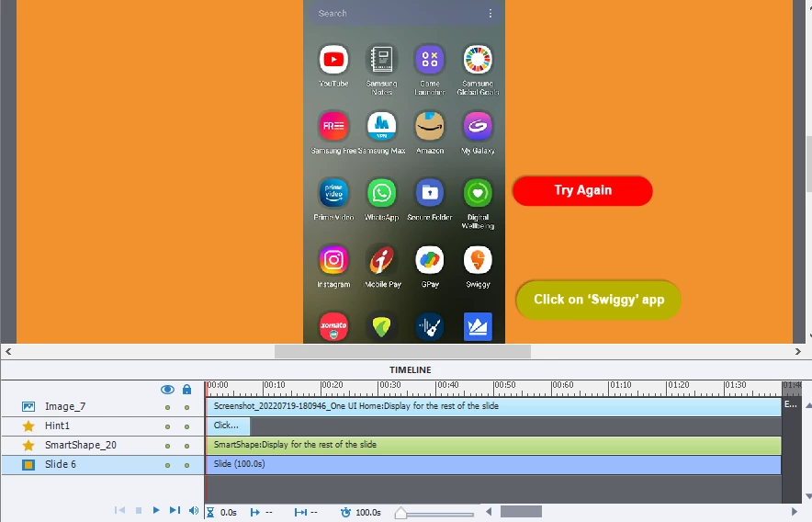Click the star icon beside Hint1

(x=28, y=426)
